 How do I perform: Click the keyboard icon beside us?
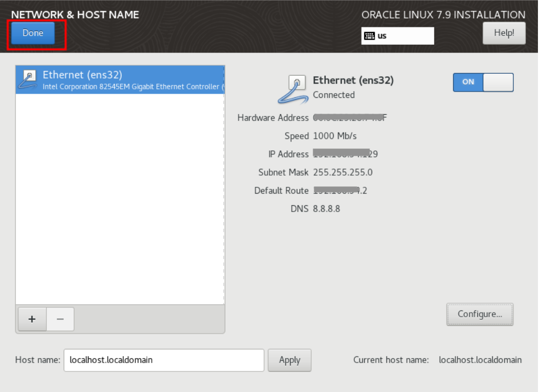(370, 36)
